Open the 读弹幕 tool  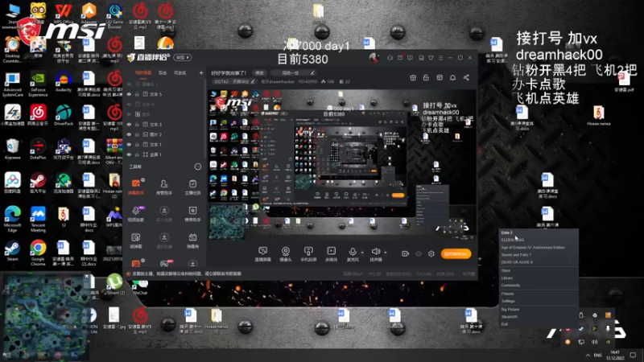[x=135, y=241]
